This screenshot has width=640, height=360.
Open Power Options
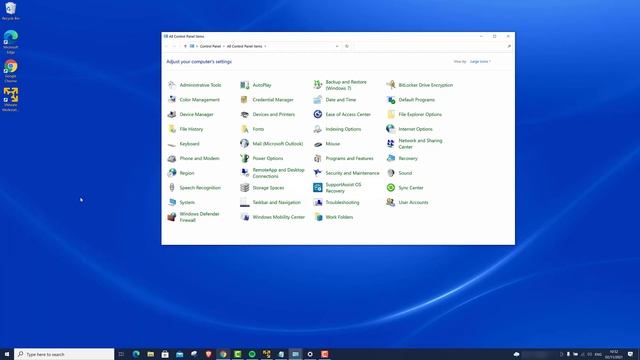(x=262, y=158)
